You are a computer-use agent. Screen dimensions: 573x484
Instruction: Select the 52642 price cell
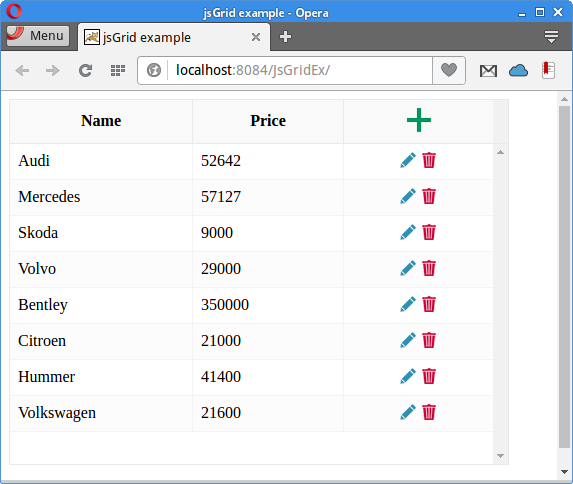(x=268, y=161)
